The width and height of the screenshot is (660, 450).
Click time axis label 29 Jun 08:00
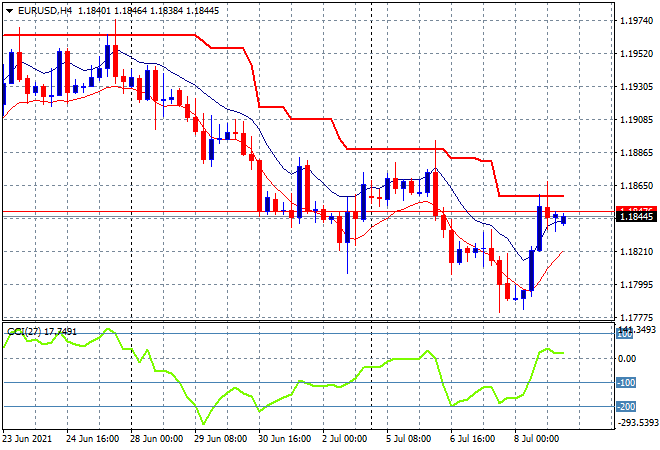221,439
